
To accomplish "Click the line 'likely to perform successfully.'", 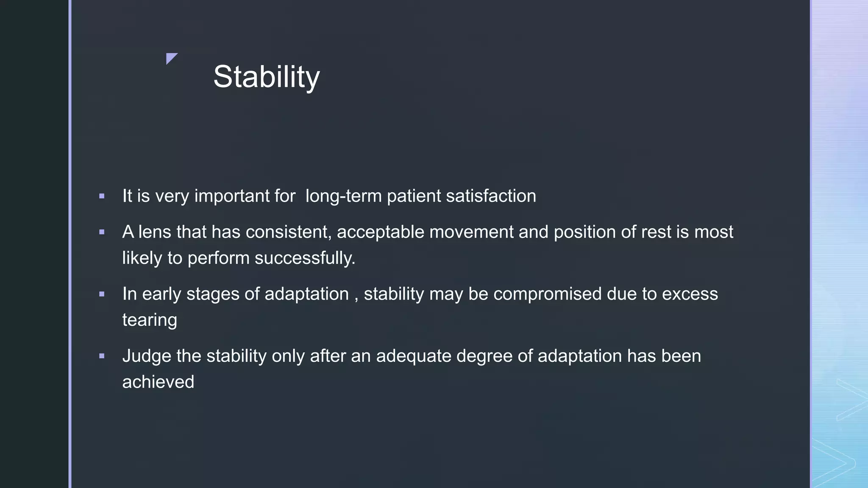I will 239,258.
